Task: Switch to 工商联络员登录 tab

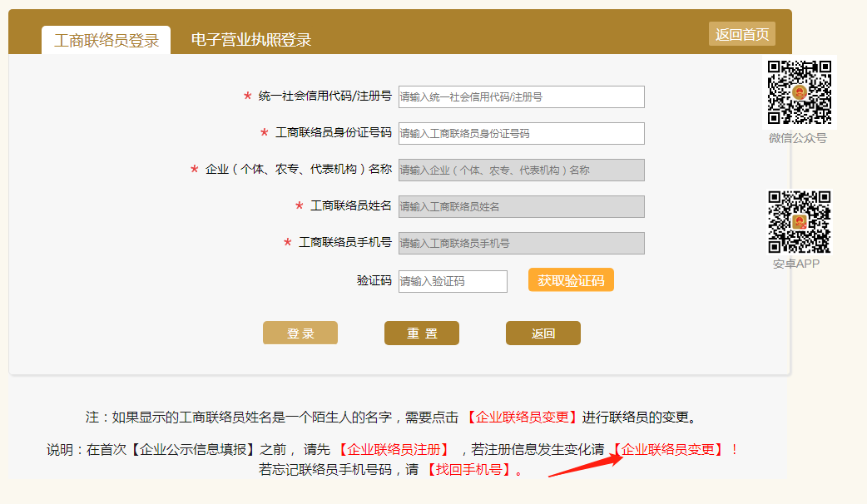Action: coord(107,40)
